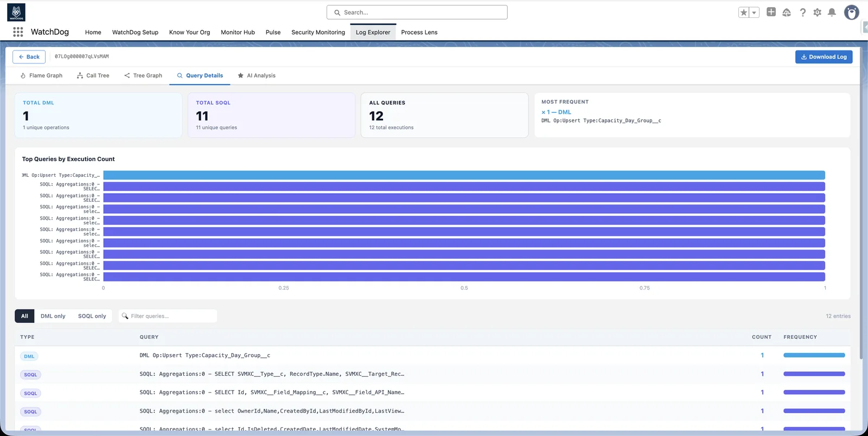868x436 pixels.
Task: Open the Know Your Org tab
Action: 189,32
